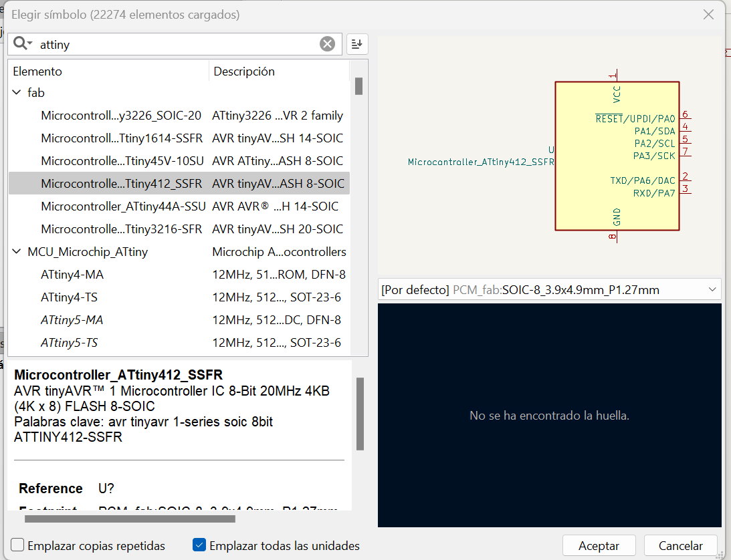Viewport: 731px width, 560px height.
Task: Click the details panel vertical scrollbar
Action: [360, 414]
